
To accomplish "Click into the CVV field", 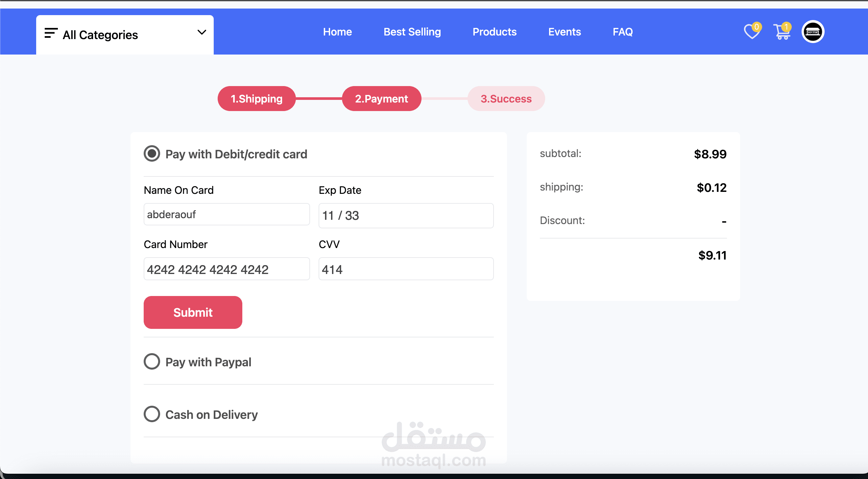I will pos(406,269).
